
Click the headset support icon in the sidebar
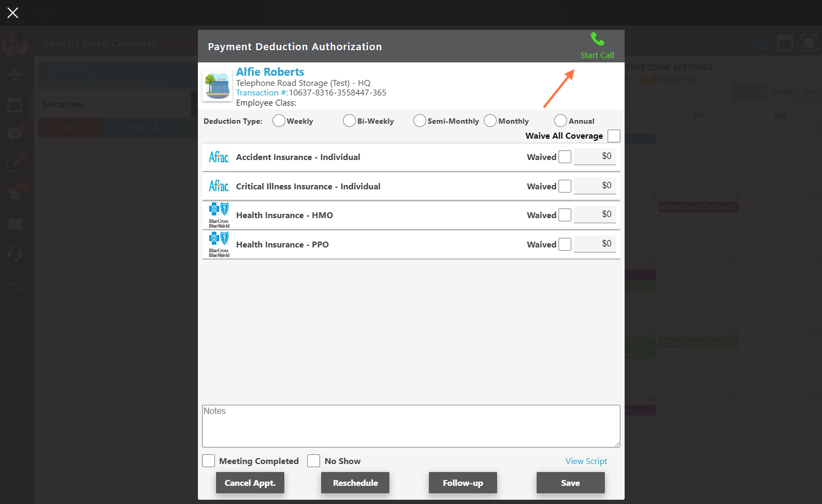point(15,253)
